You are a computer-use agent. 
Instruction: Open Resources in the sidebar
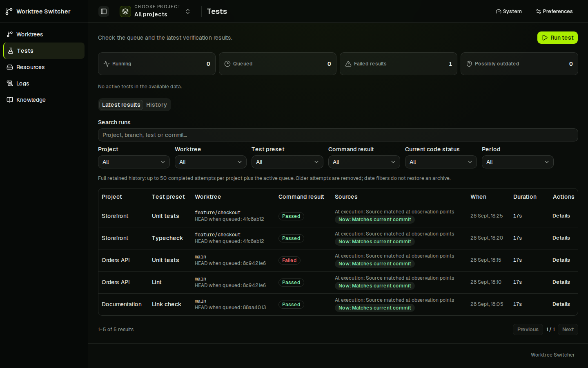point(44,67)
